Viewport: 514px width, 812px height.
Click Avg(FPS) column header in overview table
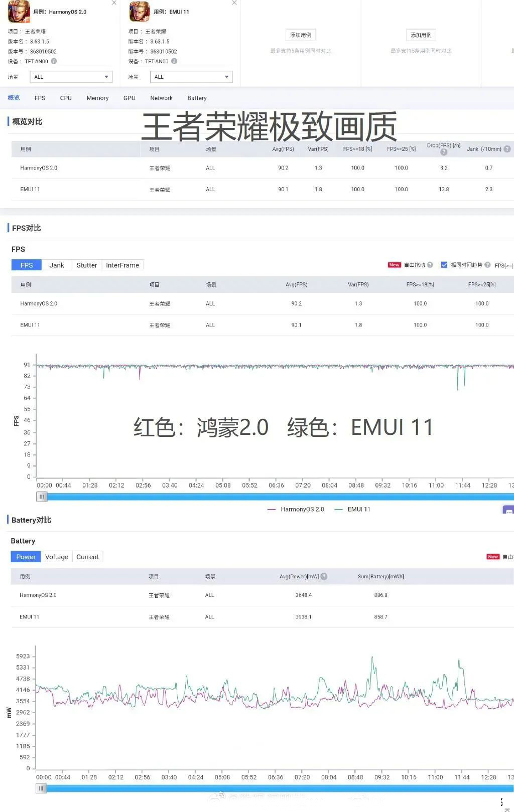click(283, 149)
